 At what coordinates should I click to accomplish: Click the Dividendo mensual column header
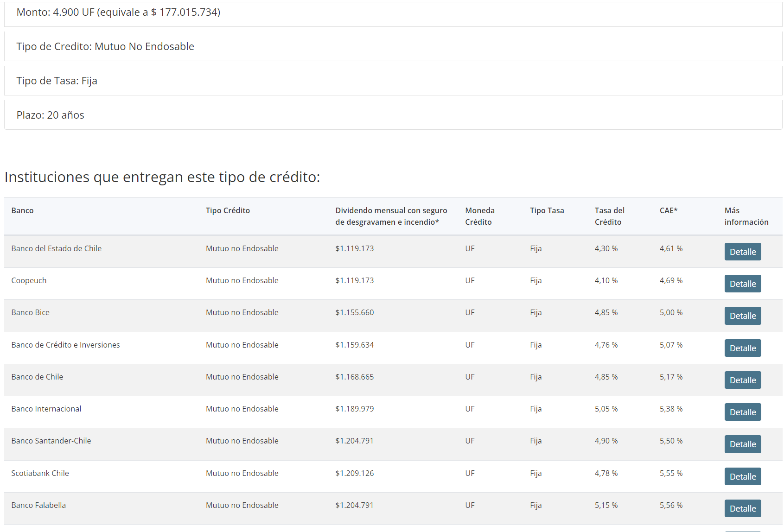coord(391,216)
